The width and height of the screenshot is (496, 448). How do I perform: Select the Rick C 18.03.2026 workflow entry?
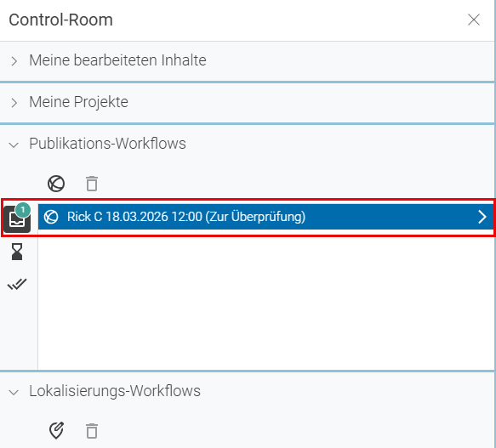pyautogui.click(x=265, y=217)
